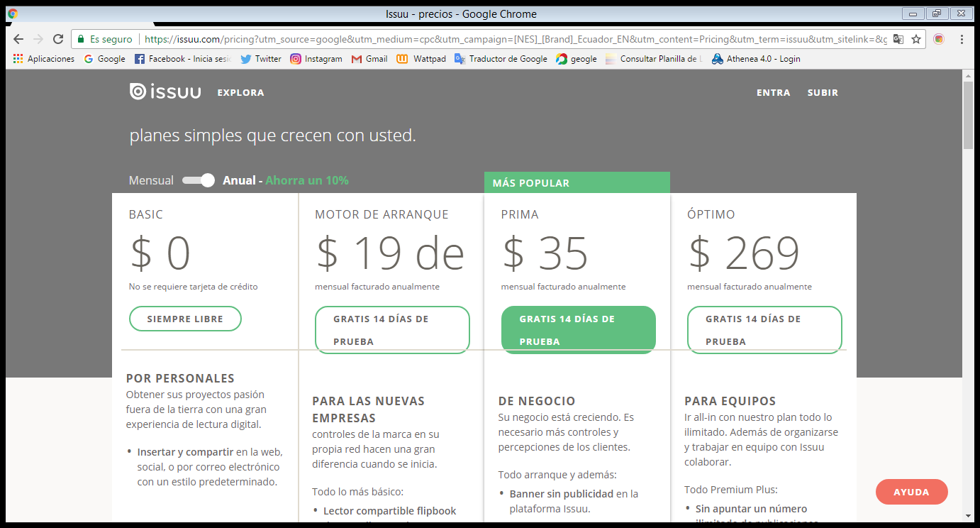Click the MÁS POPULAR banner
980x528 pixels.
tap(577, 182)
